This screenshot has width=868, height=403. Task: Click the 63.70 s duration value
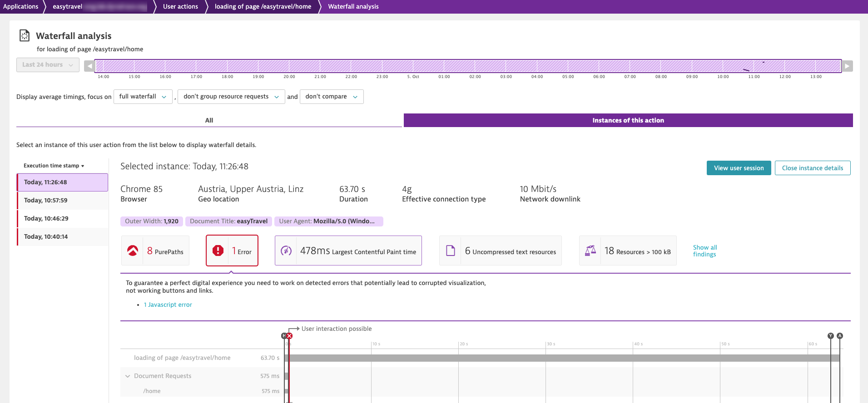(352, 189)
